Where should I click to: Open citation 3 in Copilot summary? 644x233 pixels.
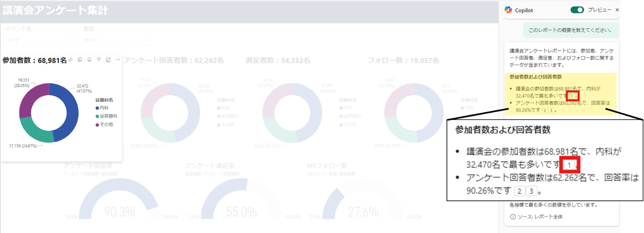tap(551, 110)
